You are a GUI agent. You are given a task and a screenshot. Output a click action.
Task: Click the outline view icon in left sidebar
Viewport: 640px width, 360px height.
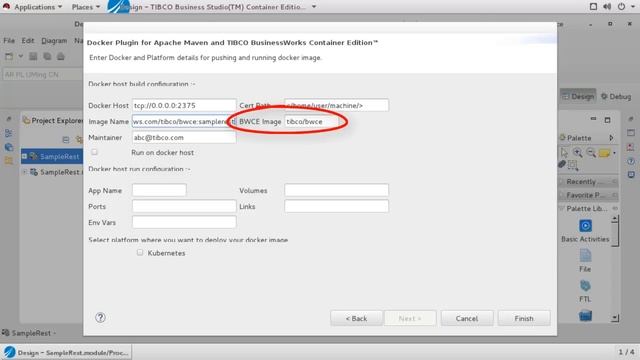9,133
